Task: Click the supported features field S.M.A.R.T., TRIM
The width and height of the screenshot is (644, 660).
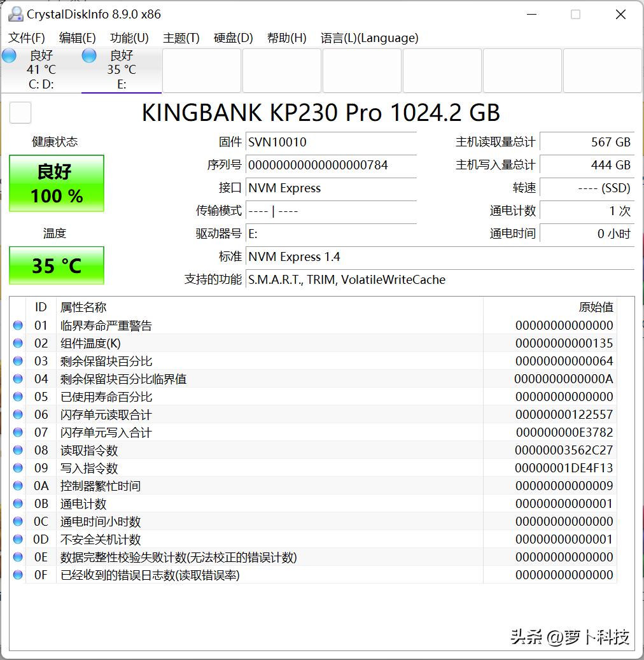Action: (440, 279)
